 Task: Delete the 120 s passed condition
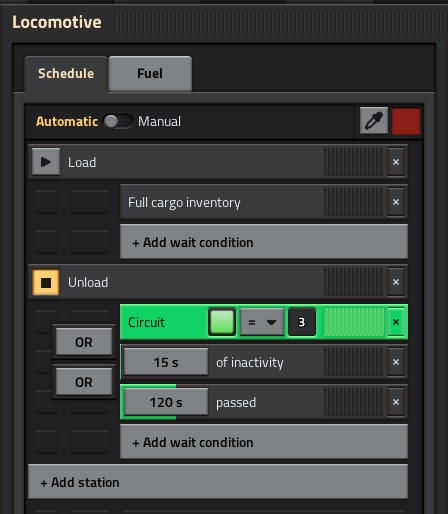pyautogui.click(x=396, y=402)
